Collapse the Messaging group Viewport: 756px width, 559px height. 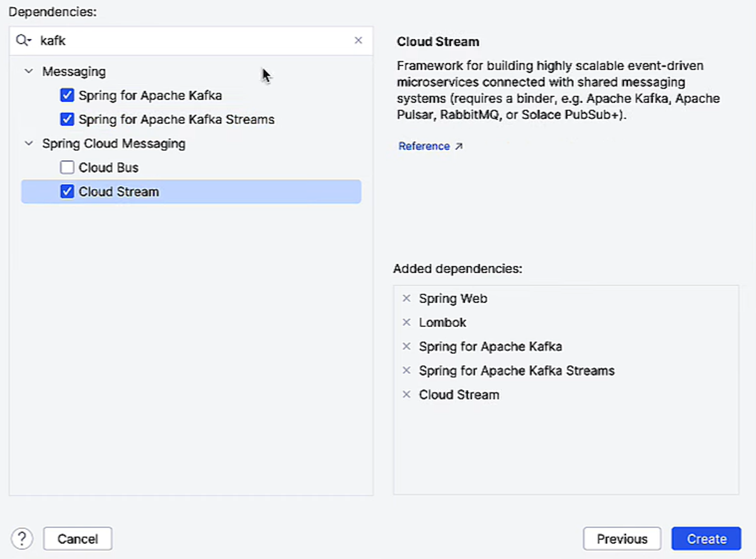point(28,72)
